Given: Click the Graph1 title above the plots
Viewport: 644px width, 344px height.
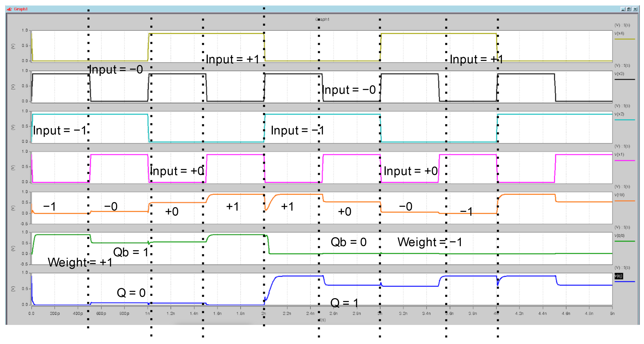Looking at the screenshot, I should 322,19.
